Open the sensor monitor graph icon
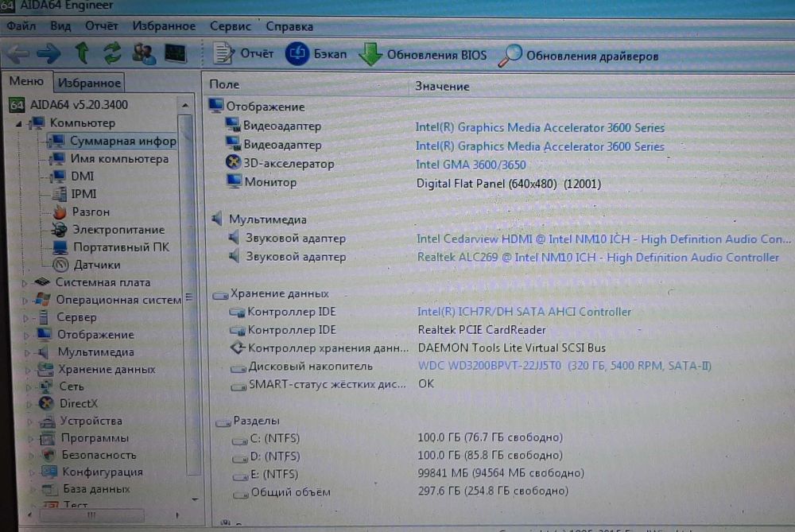This screenshot has height=532, width=795. (176, 53)
